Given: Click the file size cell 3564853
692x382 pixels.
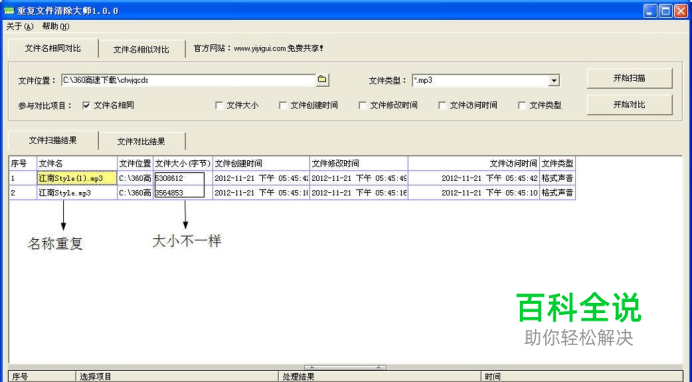Looking at the screenshot, I should point(183,193).
